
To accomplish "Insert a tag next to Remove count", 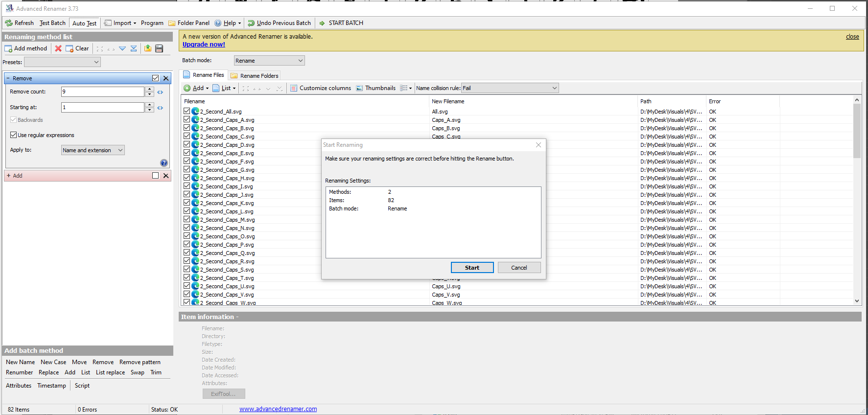I will click(160, 92).
